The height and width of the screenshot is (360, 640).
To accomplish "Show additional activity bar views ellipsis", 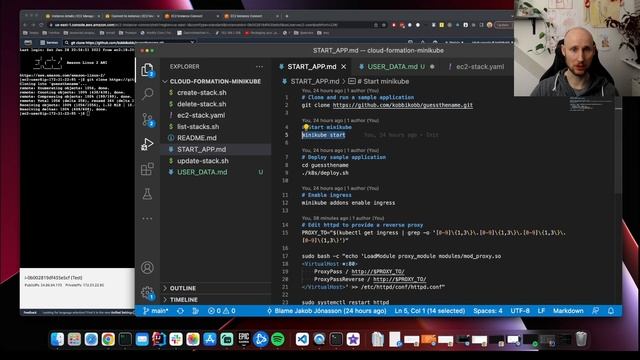I will pyautogui.click(x=147, y=219).
